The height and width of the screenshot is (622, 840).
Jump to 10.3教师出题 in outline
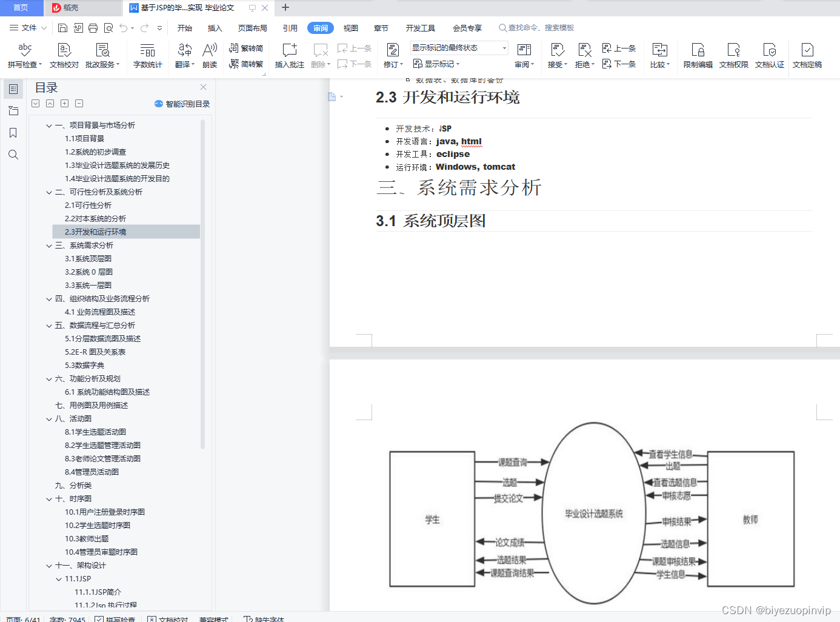[x=87, y=538]
